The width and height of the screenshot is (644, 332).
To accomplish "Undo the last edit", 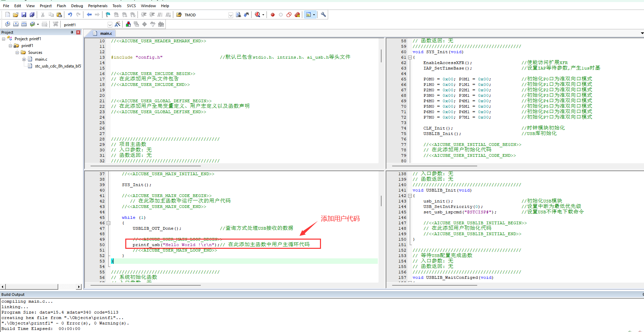I will 70,15.
